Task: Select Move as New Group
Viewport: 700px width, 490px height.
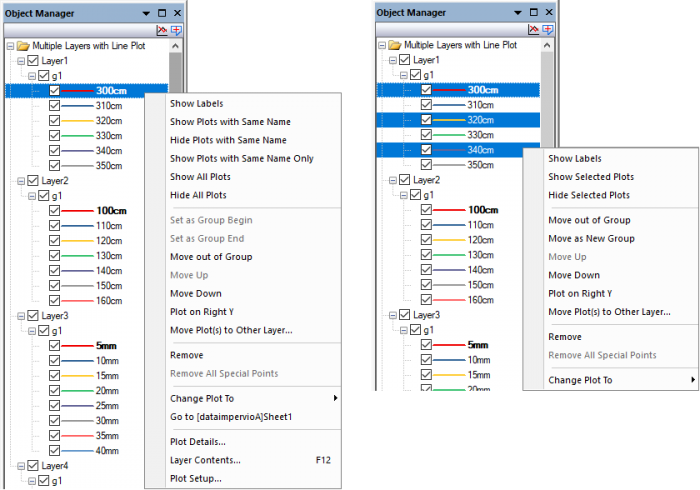Action: pyautogui.click(x=591, y=238)
